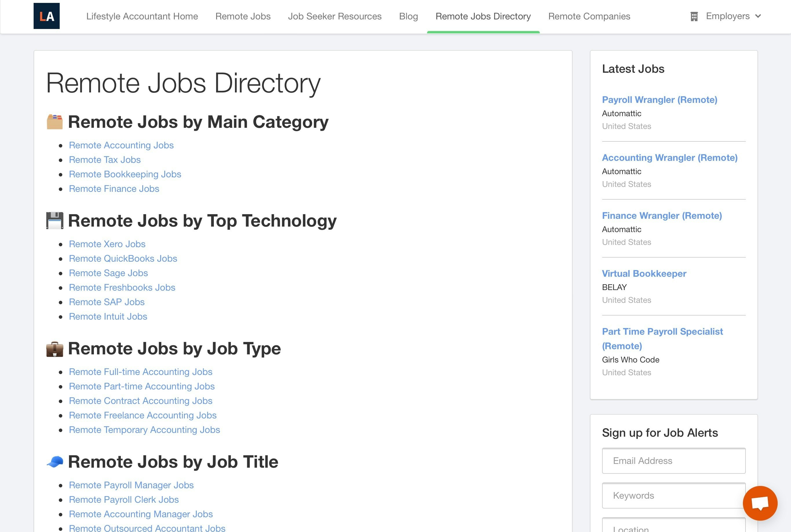Click Remote Jobs by Top Technology heading
Screen dimensions: 791x532
click(x=202, y=221)
